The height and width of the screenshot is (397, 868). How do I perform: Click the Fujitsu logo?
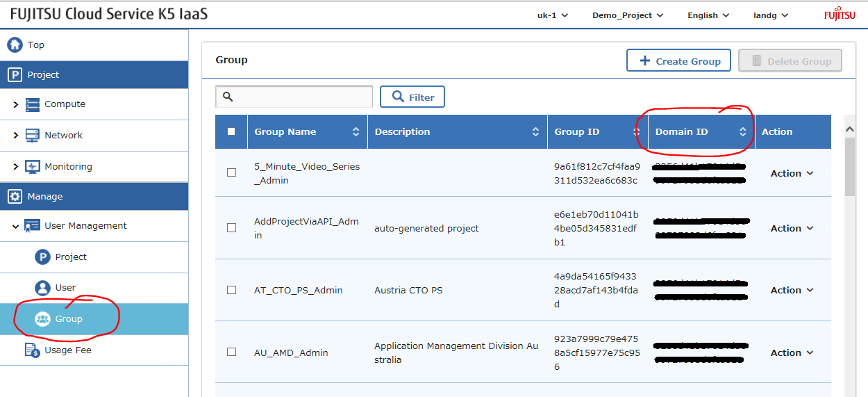840,15
